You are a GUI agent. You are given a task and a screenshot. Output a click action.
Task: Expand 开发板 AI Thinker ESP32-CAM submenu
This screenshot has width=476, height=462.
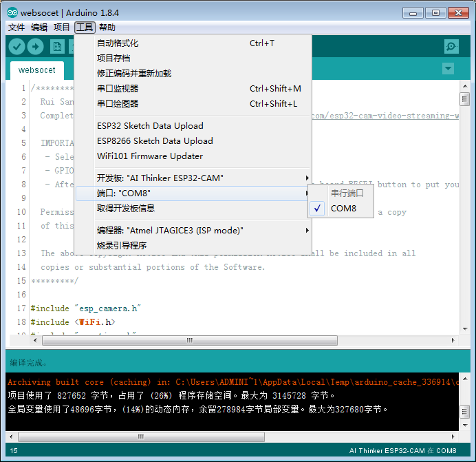194,178
